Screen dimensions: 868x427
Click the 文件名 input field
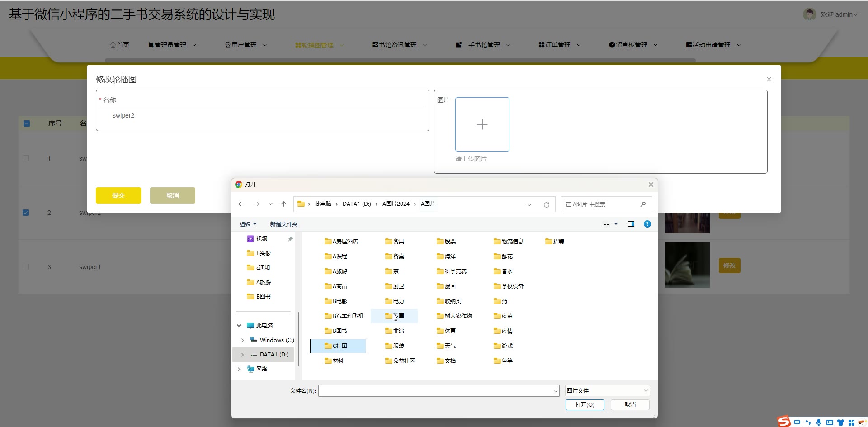[435, 390]
